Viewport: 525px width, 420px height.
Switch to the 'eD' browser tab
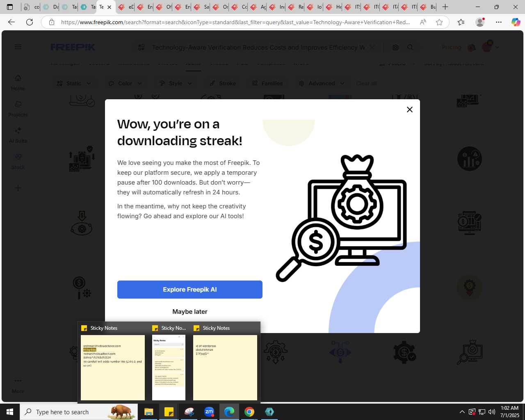pyautogui.click(x=126, y=7)
